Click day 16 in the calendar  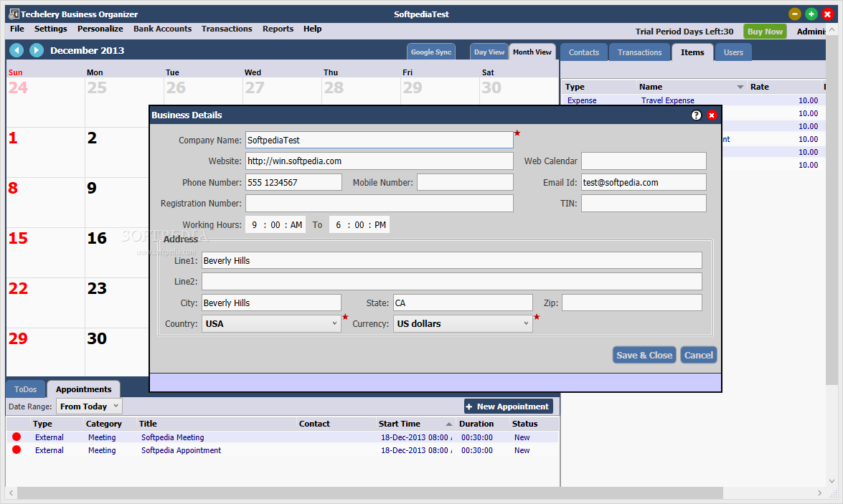pos(98,238)
